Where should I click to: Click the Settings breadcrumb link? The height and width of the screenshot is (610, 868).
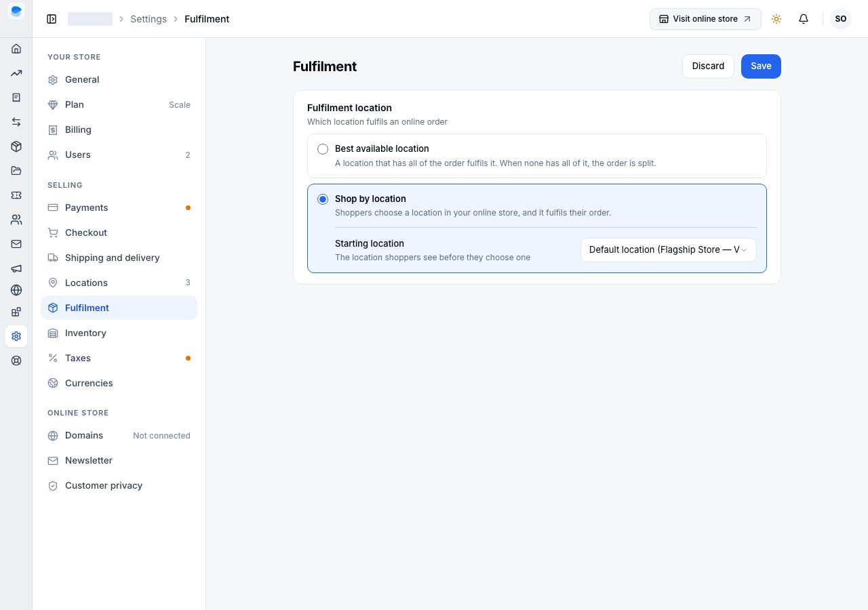(x=149, y=19)
